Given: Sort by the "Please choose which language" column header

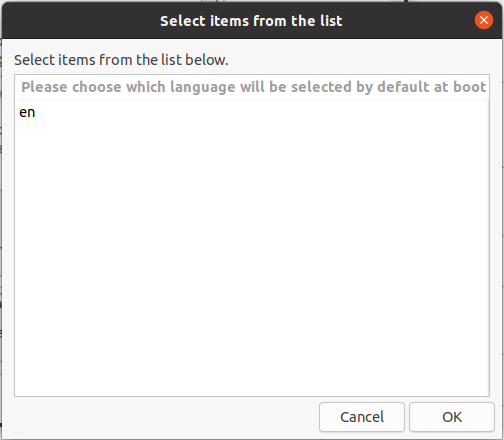Looking at the screenshot, I should pyautogui.click(x=252, y=87).
